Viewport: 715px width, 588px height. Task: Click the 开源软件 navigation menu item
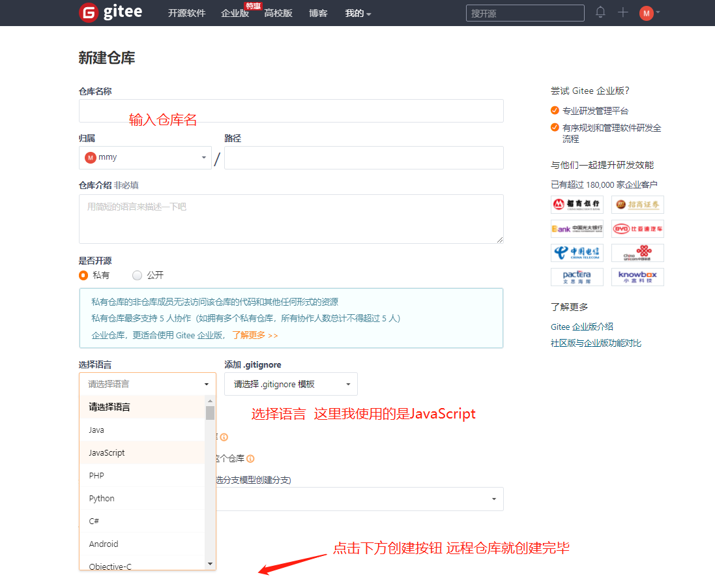[x=187, y=12]
